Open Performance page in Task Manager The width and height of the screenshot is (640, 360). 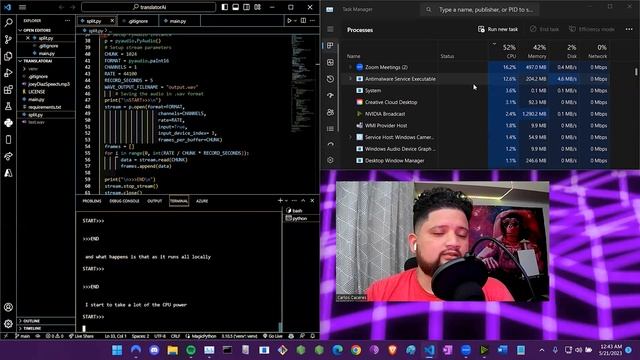[x=330, y=62]
